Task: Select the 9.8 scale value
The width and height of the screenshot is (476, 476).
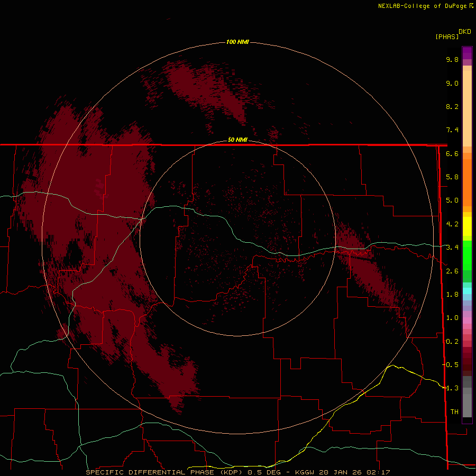Action: tap(452, 59)
